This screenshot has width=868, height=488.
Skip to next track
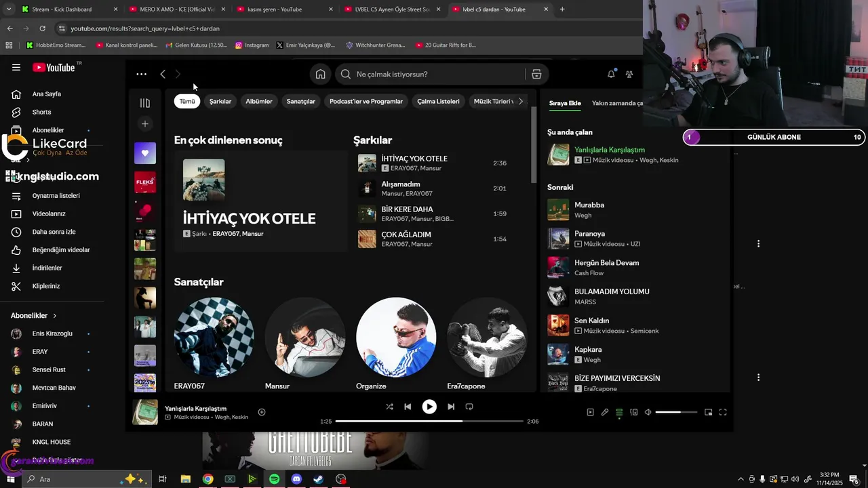click(451, 407)
